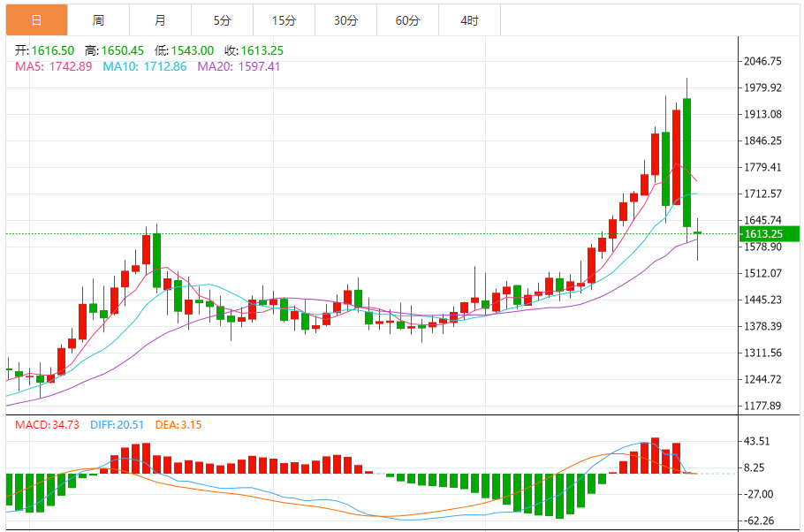
Task: Show the 60分 interval chart
Action: 407,19
